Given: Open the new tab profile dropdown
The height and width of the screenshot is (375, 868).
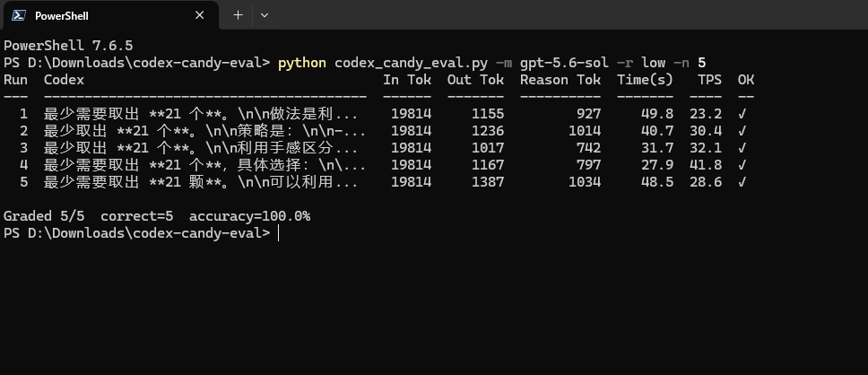Looking at the screenshot, I should (x=265, y=15).
